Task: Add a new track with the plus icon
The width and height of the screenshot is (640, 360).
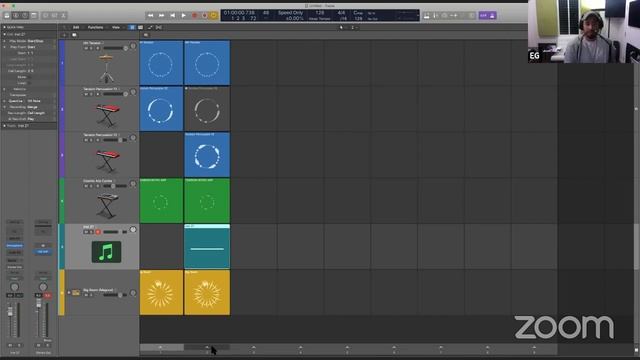Action: (x=64, y=35)
